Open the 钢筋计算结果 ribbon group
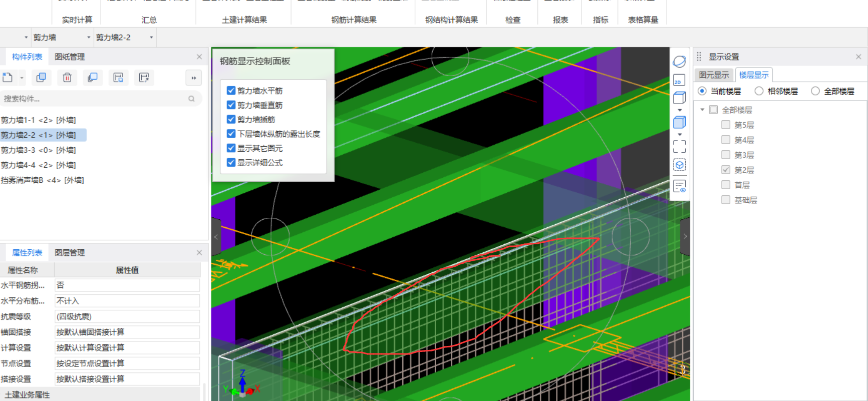868x401 pixels. click(x=354, y=20)
